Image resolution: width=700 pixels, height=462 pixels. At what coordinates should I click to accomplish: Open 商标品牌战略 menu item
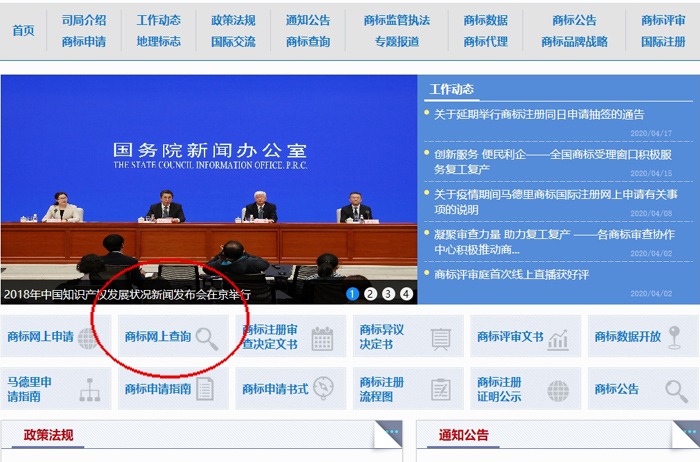pos(575,42)
